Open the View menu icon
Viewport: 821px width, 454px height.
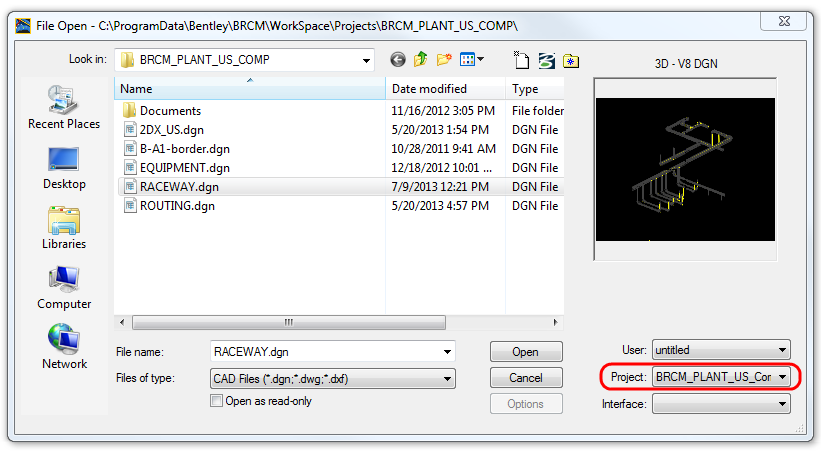(x=471, y=60)
